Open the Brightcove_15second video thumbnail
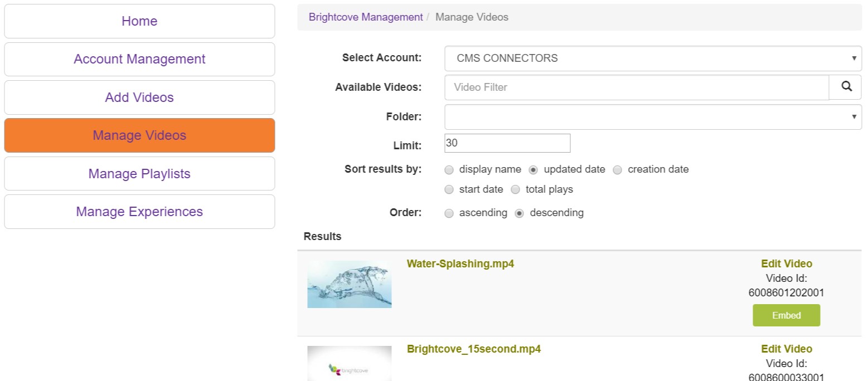This screenshot has width=868, height=381. pos(349,363)
